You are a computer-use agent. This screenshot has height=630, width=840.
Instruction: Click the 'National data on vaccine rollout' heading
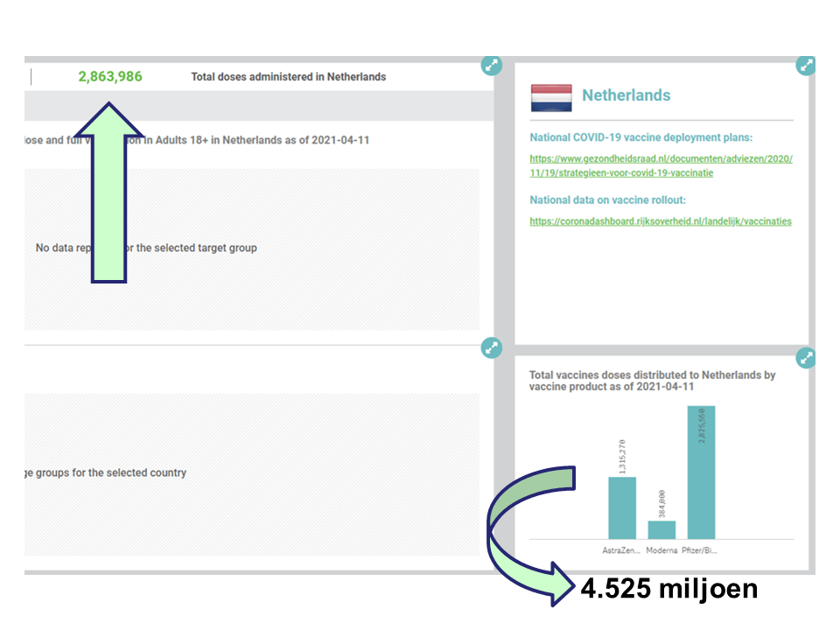pyautogui.click(x=607, y=200)
